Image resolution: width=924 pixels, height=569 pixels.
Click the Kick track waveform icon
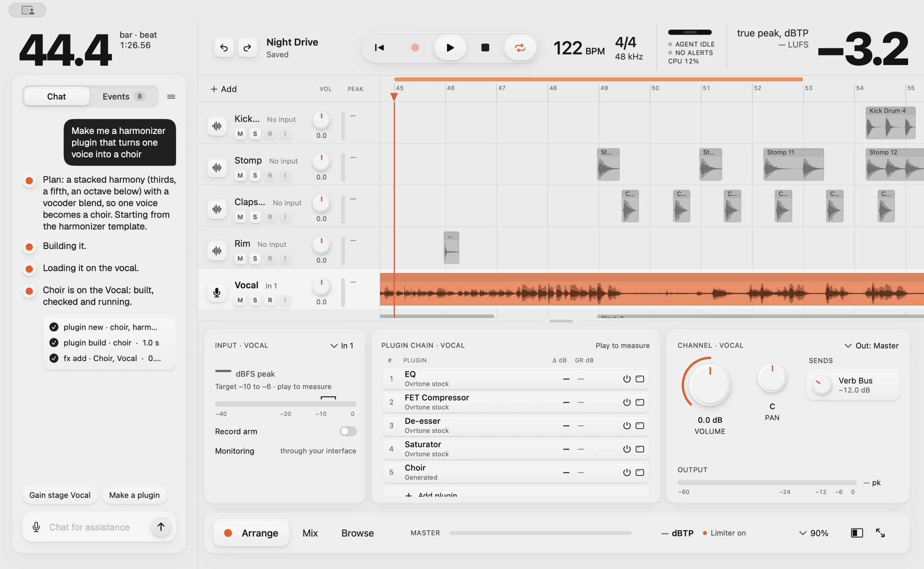click(x=217, y=126)
